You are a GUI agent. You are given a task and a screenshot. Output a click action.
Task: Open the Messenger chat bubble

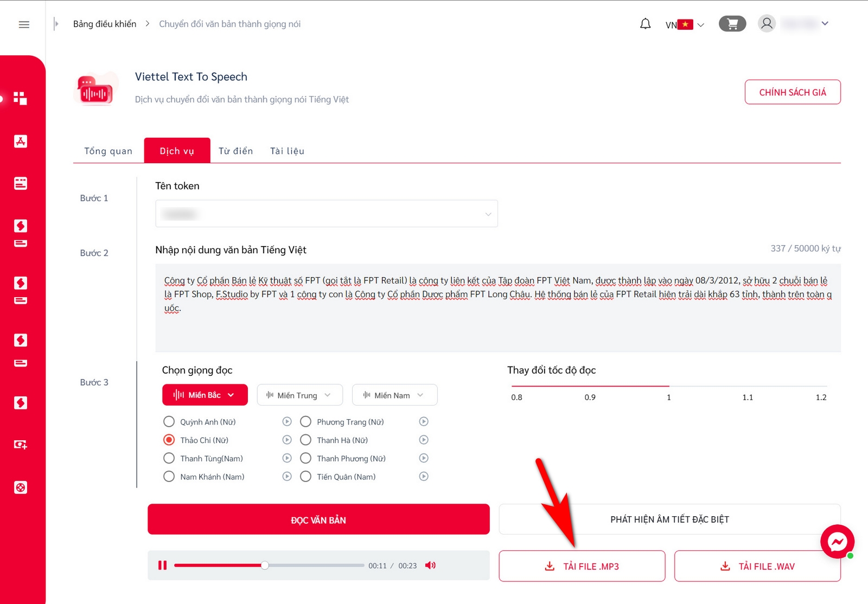(837, 541)
